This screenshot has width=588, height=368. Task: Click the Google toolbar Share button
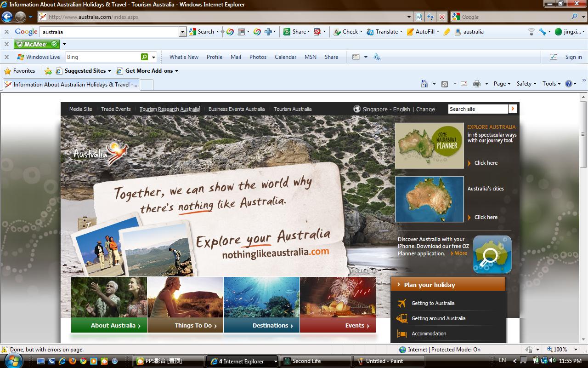296,32
